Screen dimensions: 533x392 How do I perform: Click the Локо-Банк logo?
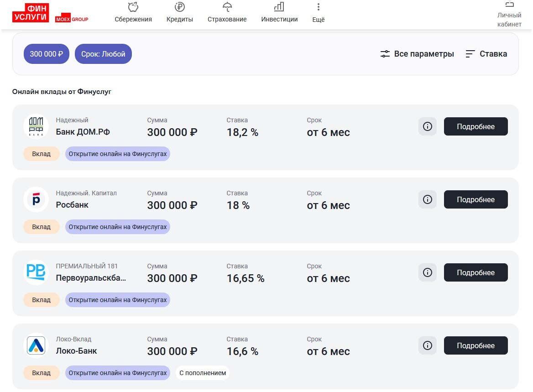click(36, 345)
